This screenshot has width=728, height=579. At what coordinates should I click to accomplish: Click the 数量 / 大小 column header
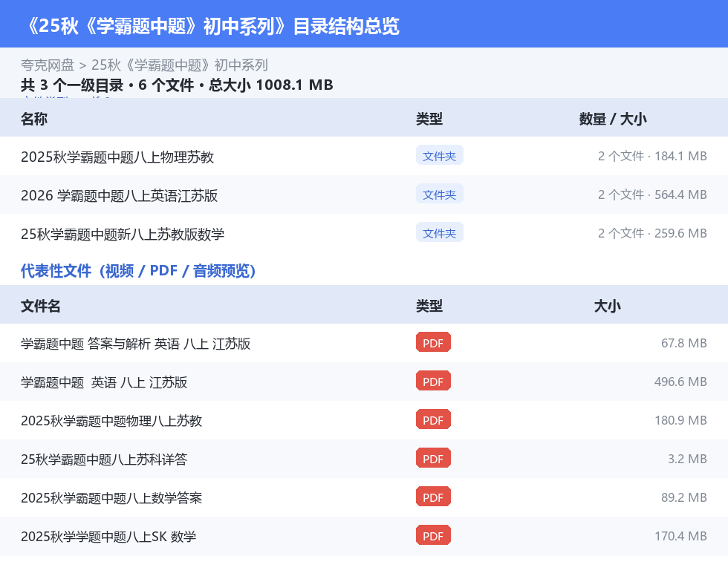click(613, 119)
